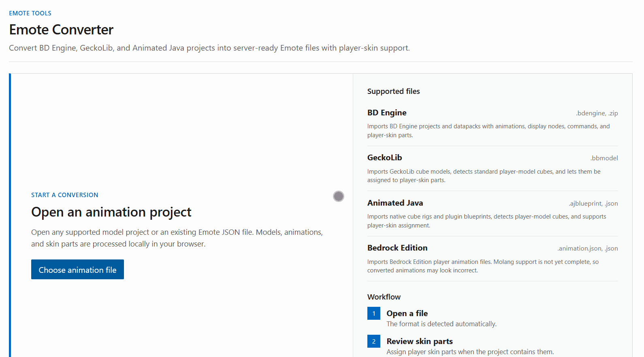
Task: Select the EMOTE TOOLS breadcrumb label
Action: 30,13
